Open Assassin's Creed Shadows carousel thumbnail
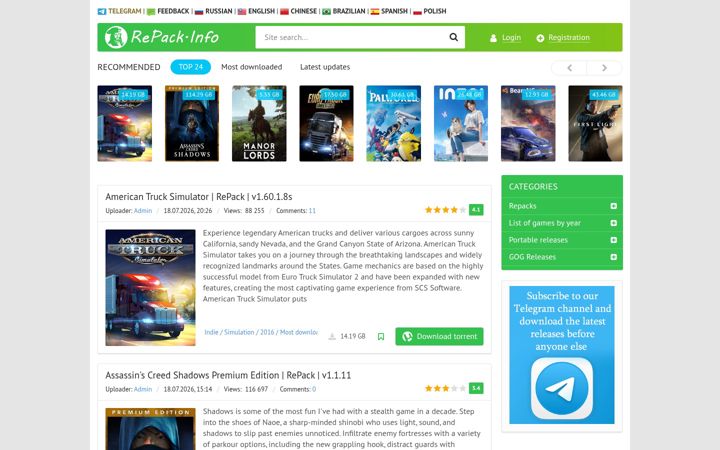The width and height of the screenshot is (720, 450). coord(192,124)
